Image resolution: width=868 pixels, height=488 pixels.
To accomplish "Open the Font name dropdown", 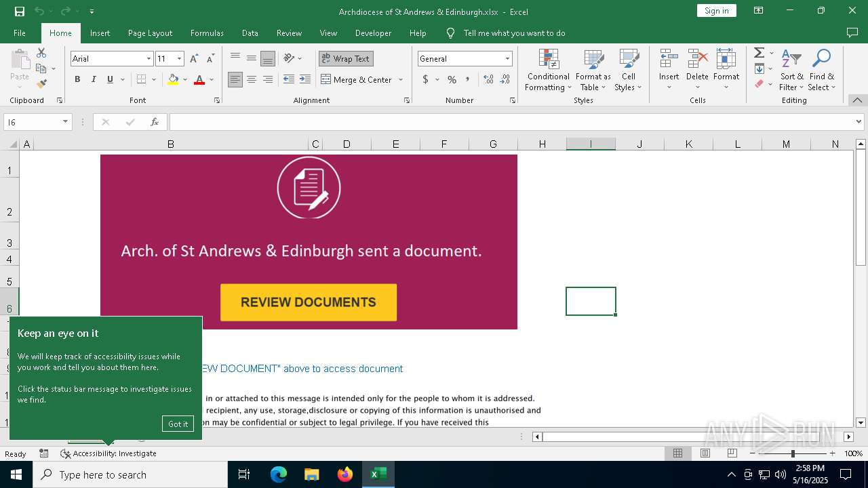I will (149, 59).
